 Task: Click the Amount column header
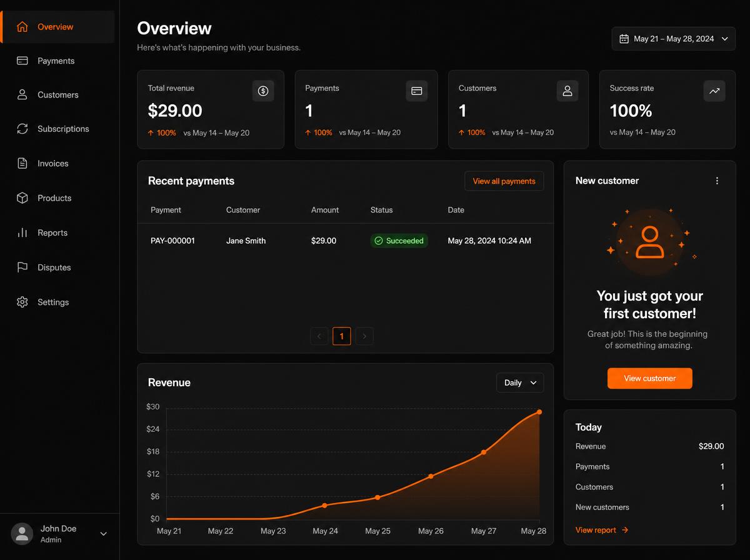click(x=325, y=210)
